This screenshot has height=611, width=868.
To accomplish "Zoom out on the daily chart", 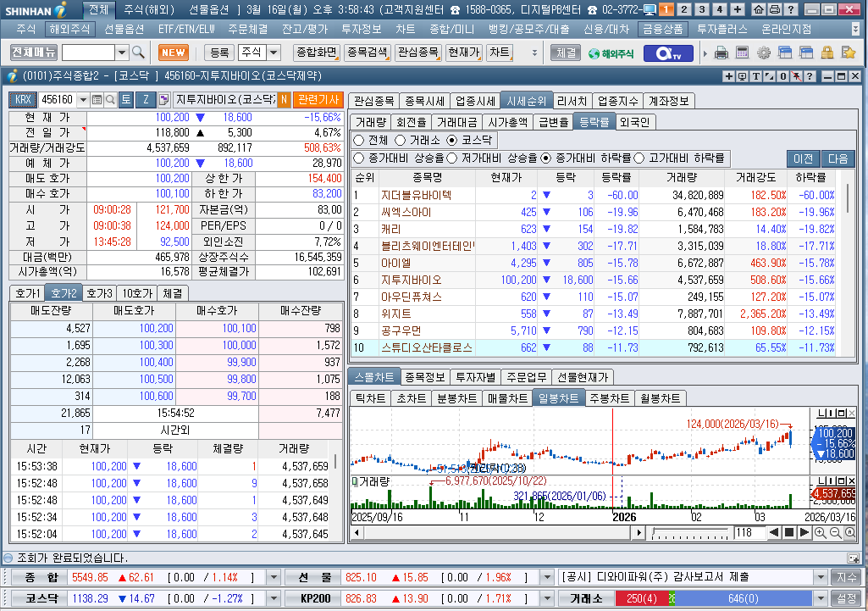I will pyautogui.click(x=835, y=533).
